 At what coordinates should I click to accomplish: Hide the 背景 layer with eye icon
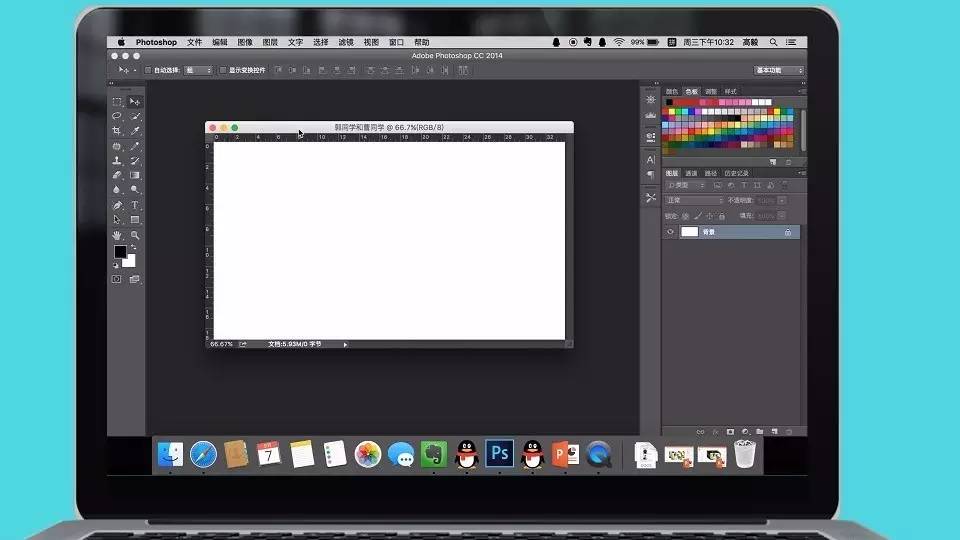(x=670, y=232)
